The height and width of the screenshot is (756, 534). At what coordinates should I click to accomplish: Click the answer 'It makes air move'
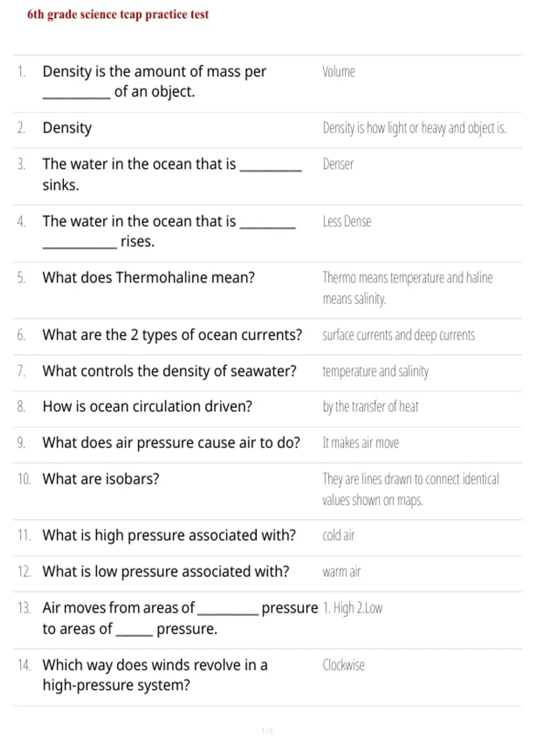(361, 443)
